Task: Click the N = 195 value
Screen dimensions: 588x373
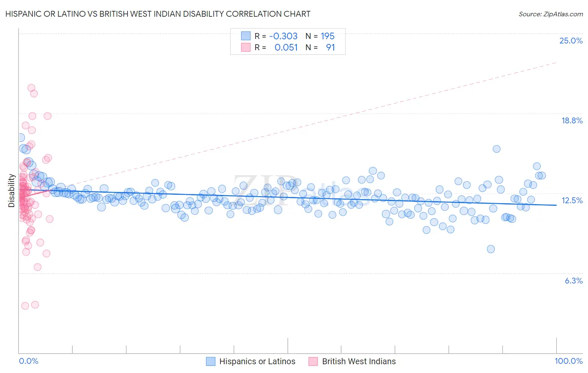Action: tap(320, 36)
